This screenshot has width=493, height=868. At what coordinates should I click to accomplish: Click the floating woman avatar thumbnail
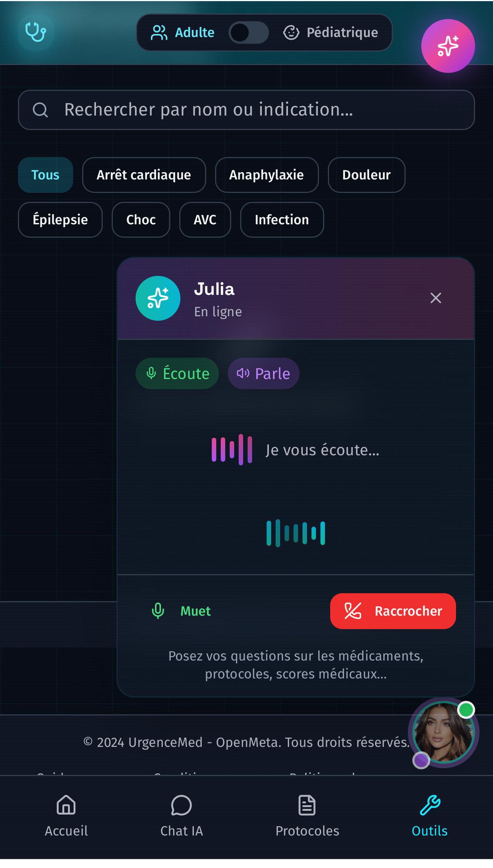tap(443, 732)
